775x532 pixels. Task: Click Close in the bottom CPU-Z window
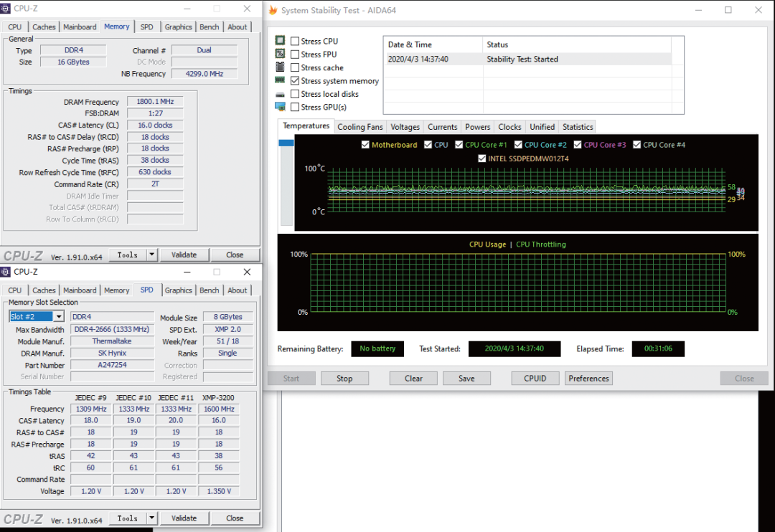[235, 518]
